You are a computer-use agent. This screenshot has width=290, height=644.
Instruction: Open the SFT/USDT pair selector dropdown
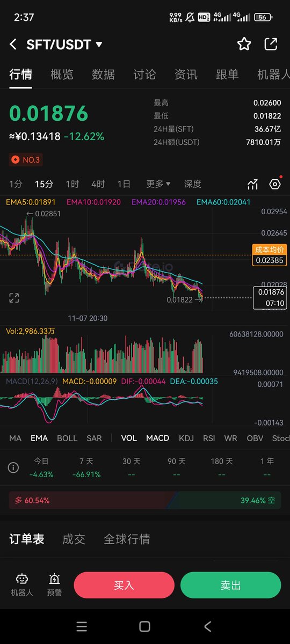[64, 45]
